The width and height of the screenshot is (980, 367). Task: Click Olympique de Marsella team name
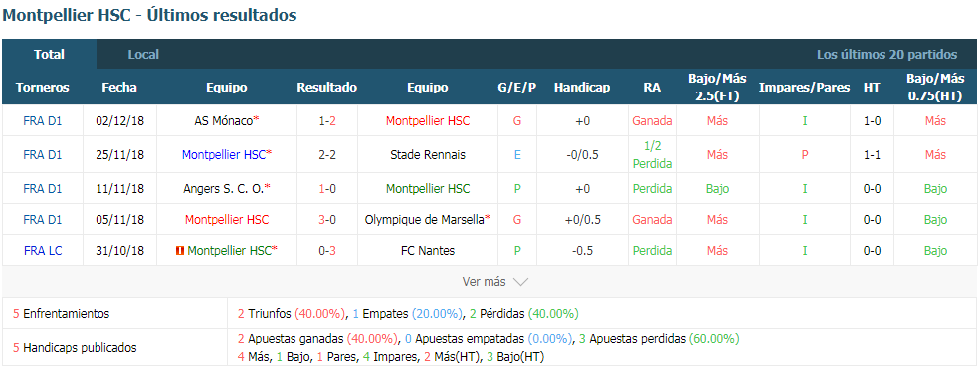click(x=425, y=220)
